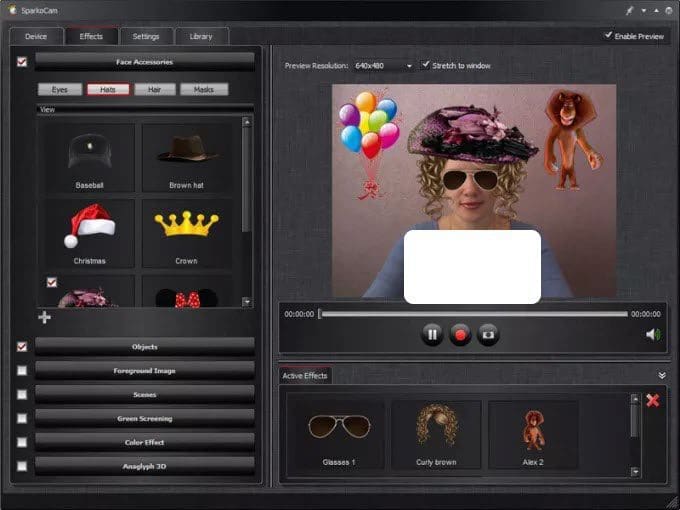Remove the active effect with the red X
The width and height of the screenshot is (680, 510).
tap(653, 401)
